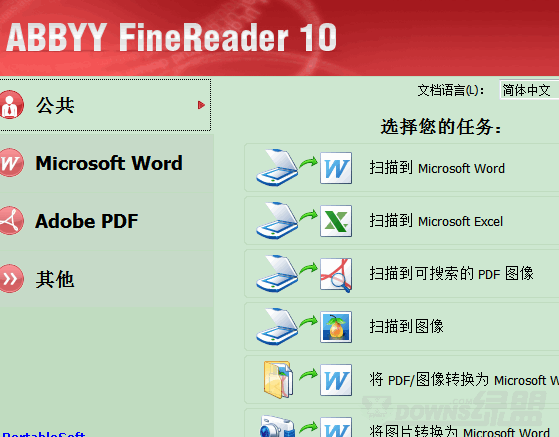
Task: Start the 扫描到 Microsoft Excel task
Action: coord(402,221)
